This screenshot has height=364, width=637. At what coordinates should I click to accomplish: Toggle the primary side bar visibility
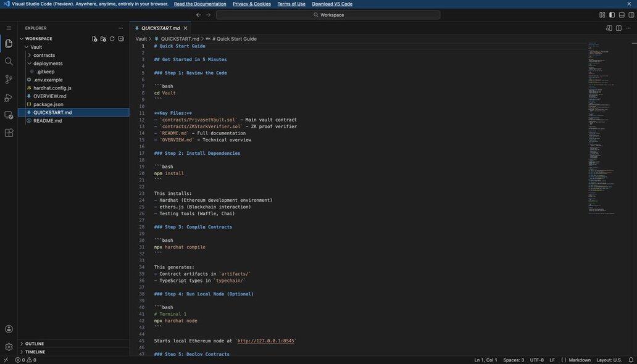click(x=612, y=15)
